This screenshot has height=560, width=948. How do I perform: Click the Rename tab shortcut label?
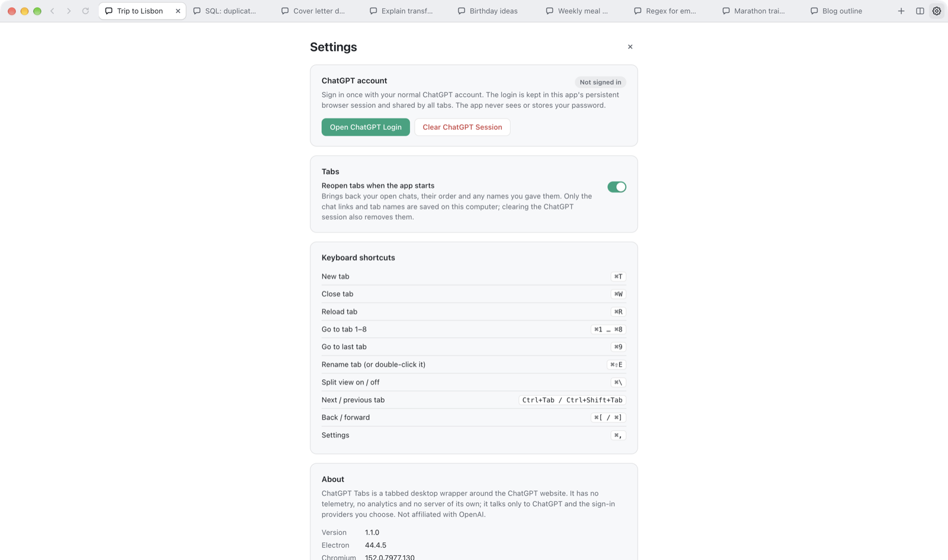(x=373, y=365)
